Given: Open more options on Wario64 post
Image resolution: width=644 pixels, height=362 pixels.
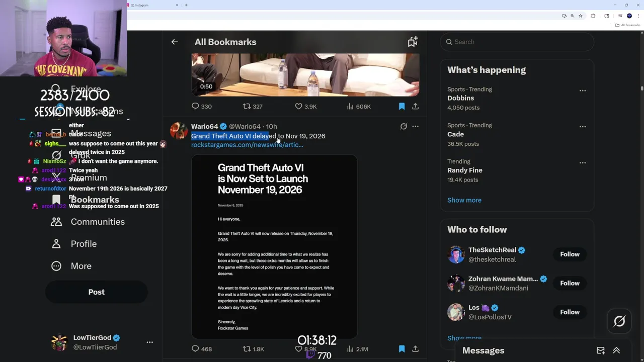Looking at the screenshot, I should click(415, 126).
